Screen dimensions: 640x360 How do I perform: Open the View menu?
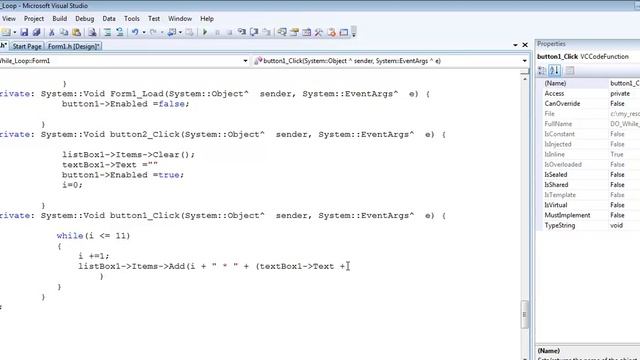(x=9, y=19)
